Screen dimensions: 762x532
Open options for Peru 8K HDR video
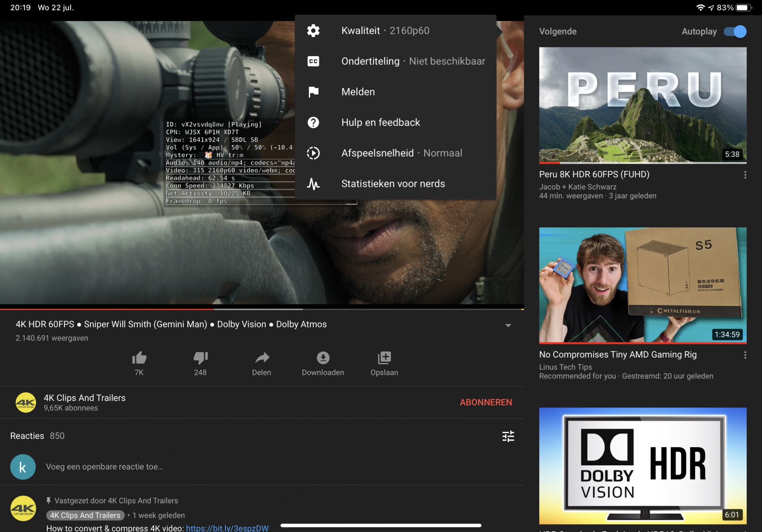(745, 175)
